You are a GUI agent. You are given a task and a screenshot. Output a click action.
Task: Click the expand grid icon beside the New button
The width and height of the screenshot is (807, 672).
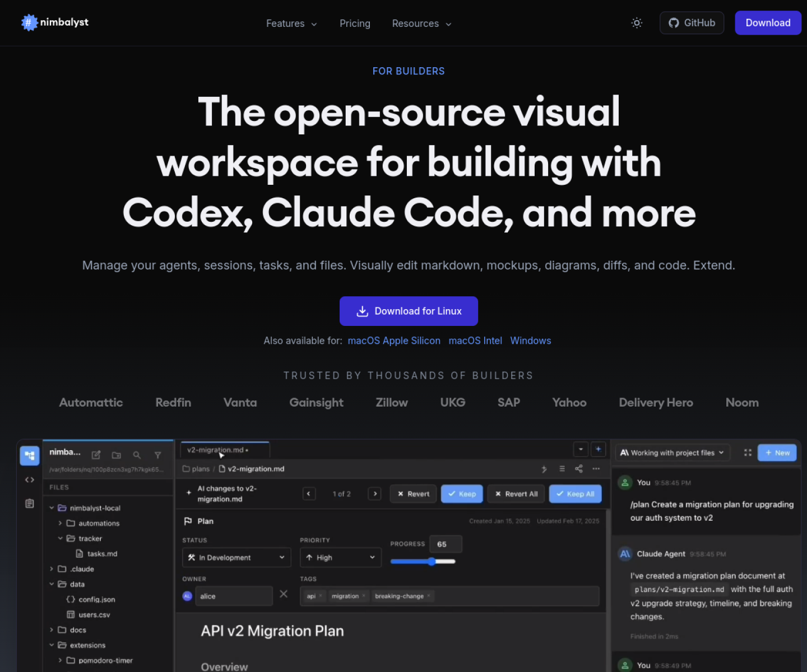[x=748, y=452]
